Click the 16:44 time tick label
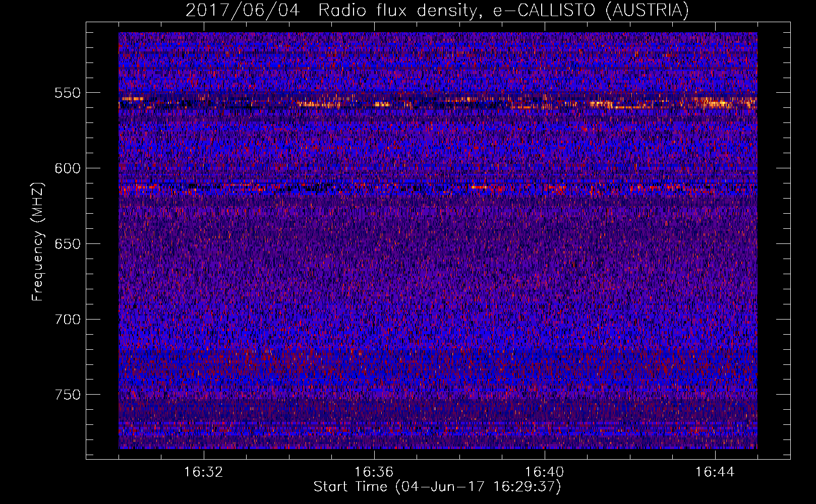The width and height of the screenshot is (816, 504). pos(715,472)
